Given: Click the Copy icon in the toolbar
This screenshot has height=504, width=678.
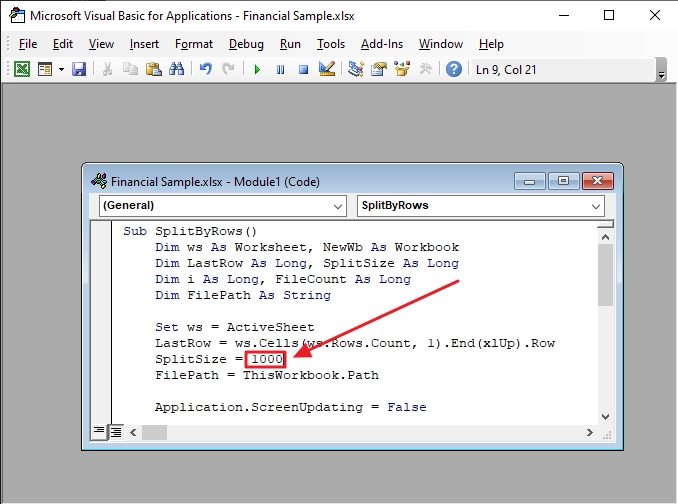Looking at the screenshot, I should (130, 69).
